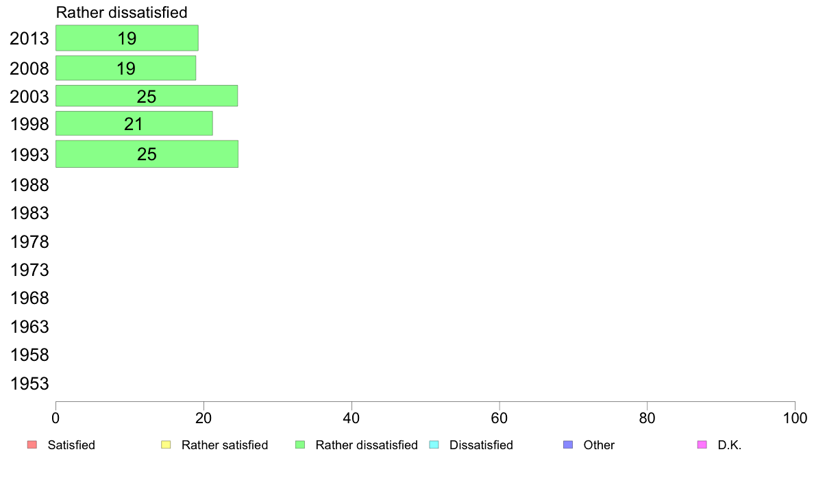Viewport: 814px width, 504px height.
Task: Click the Rather dissatisfied chart title
Action: [121, 12]
